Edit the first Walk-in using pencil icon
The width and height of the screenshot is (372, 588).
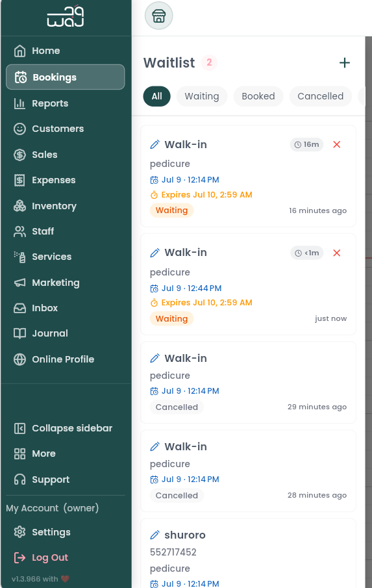point(155,144)
